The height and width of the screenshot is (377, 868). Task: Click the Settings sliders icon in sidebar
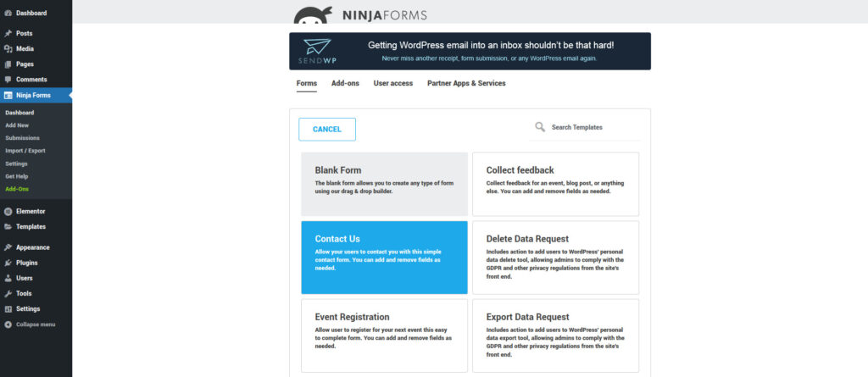tap(8, 309)
